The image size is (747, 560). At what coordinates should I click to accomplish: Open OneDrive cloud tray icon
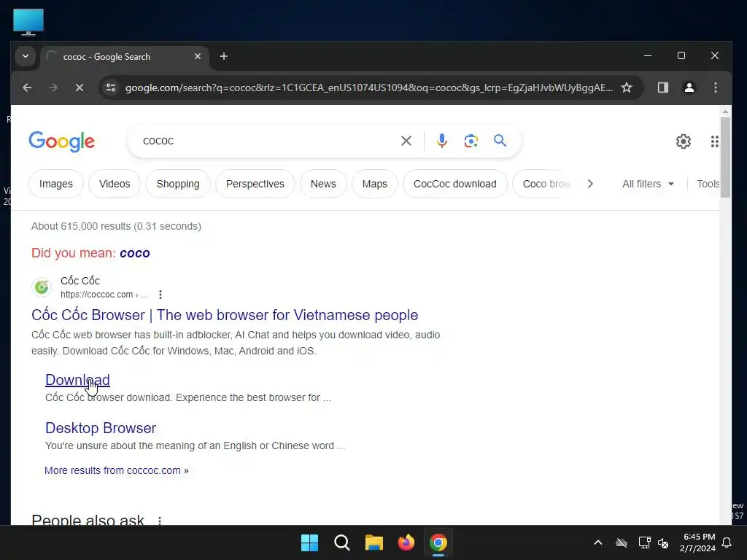[x=622, y=542]
